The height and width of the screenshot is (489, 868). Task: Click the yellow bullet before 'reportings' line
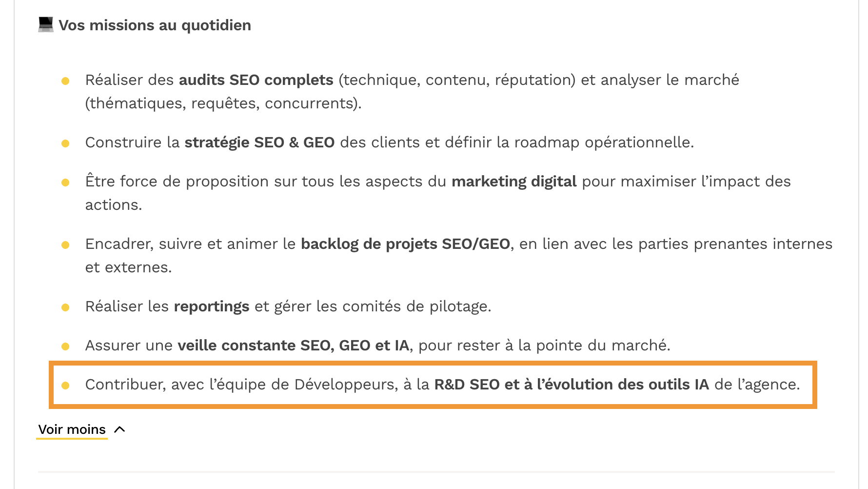pyautogui.click(x=66, y=306)
